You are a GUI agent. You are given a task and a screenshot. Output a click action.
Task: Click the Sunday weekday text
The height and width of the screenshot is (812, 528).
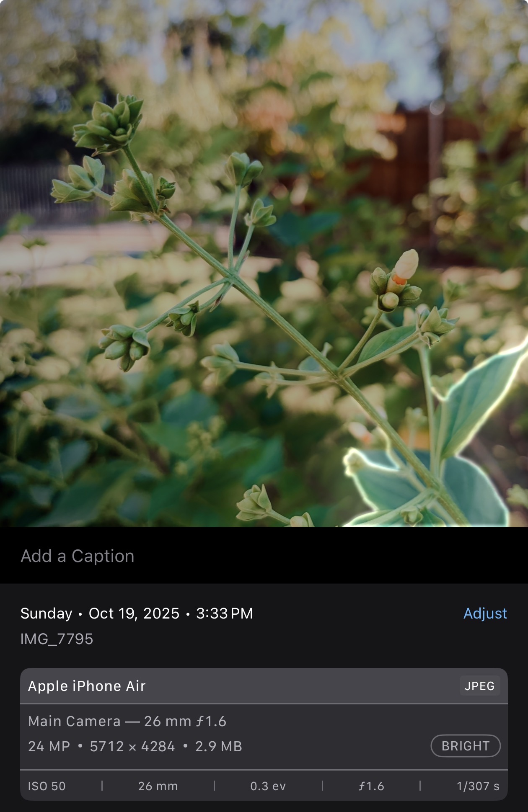[x=47, y=613]
